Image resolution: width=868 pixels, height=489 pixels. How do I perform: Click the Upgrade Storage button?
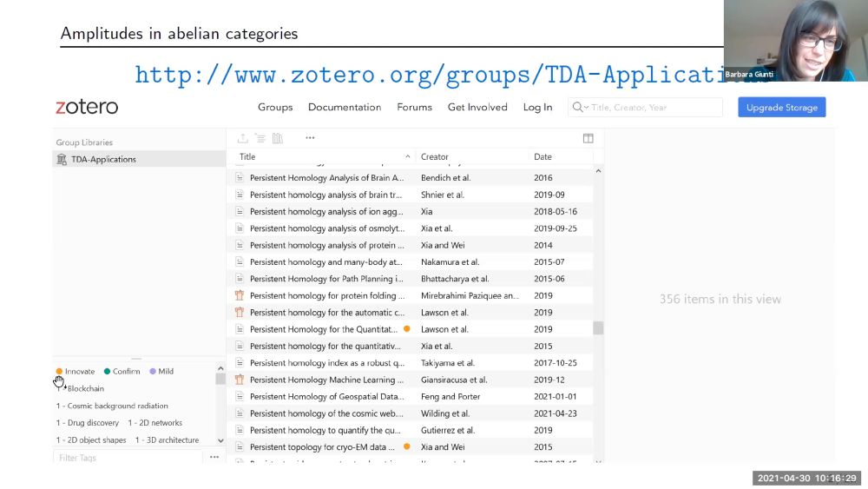click(x=781, y=107)
